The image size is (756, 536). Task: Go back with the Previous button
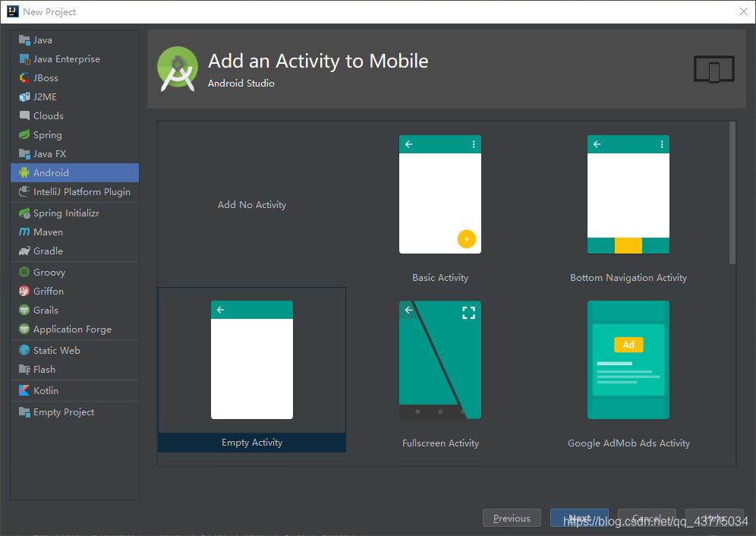pos(512,518)
